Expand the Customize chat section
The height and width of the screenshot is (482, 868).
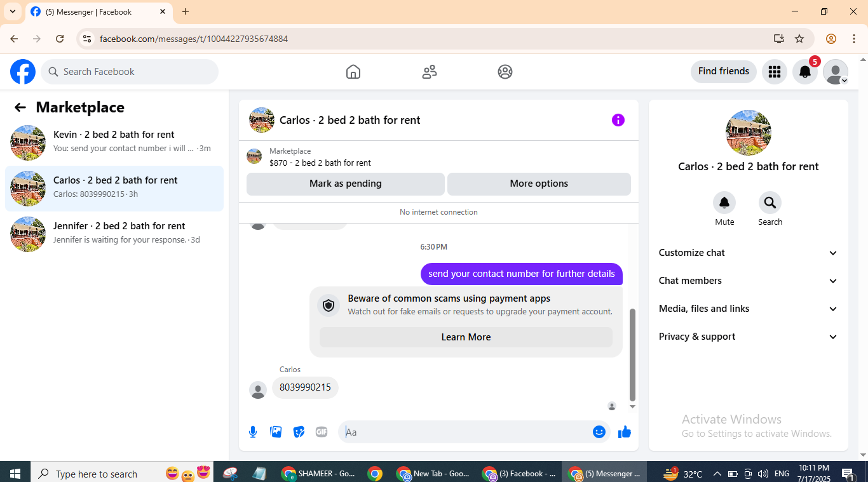pyautogui.click(x=749, y=253)
